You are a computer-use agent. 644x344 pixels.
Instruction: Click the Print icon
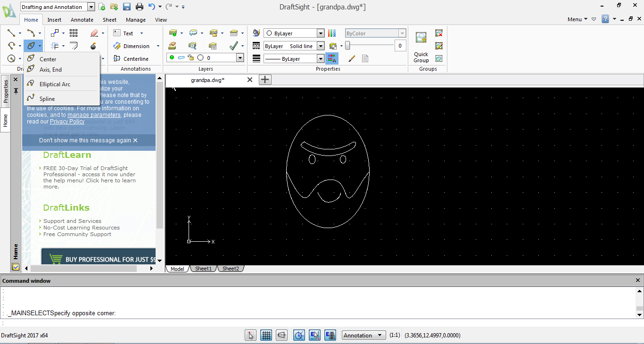(140, 7)
